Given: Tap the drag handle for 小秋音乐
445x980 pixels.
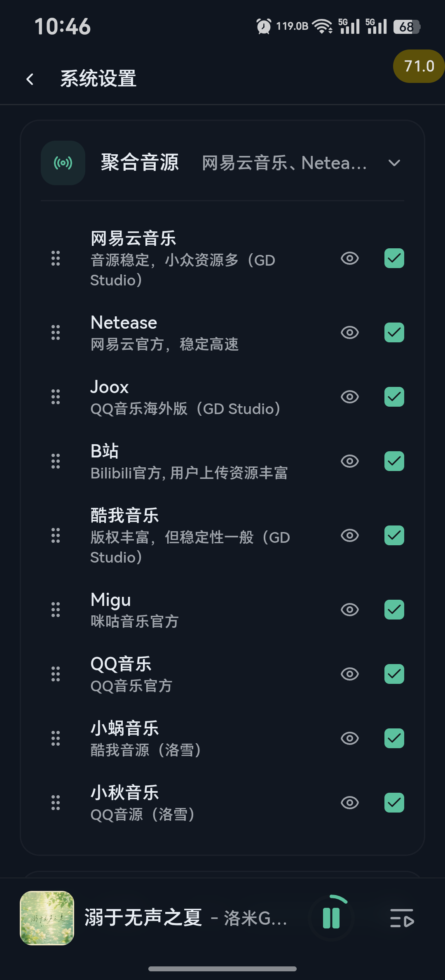Looking at the screenshot, I should click(56, 803).
